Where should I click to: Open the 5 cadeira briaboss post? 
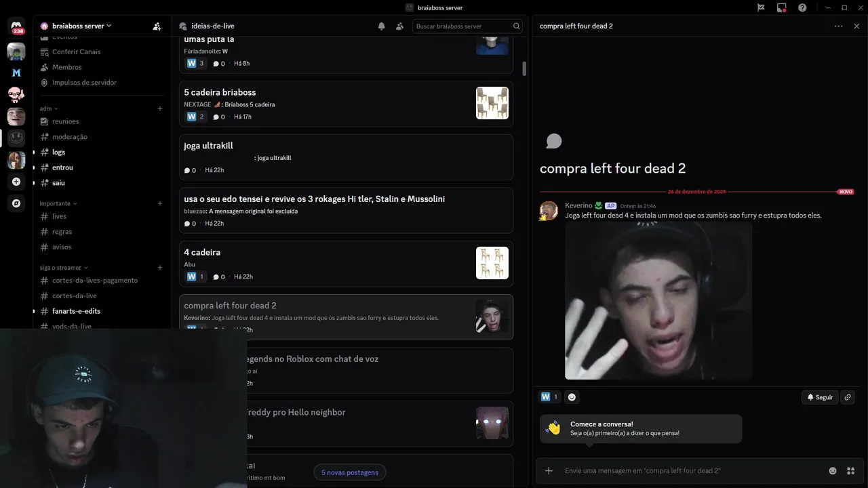(346, 104)
